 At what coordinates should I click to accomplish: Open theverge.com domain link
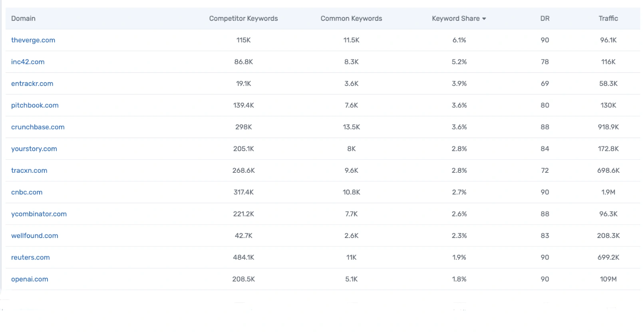pyautogui.click(x=33, y=40)
